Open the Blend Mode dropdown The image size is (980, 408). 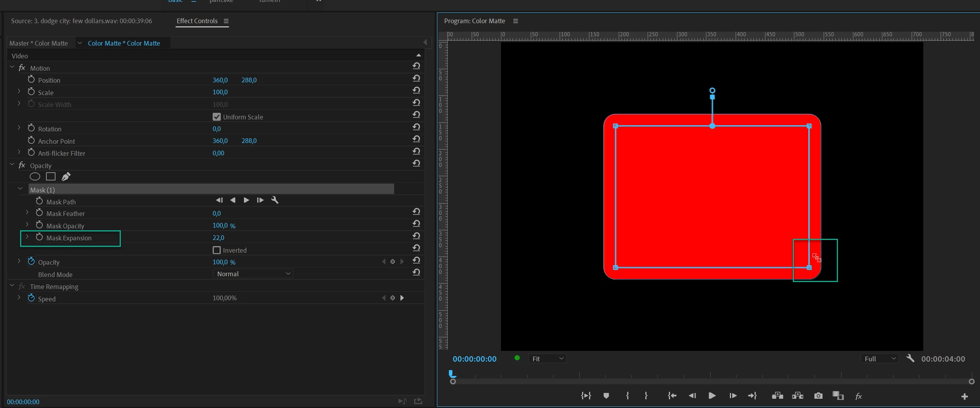click(253, 274)
